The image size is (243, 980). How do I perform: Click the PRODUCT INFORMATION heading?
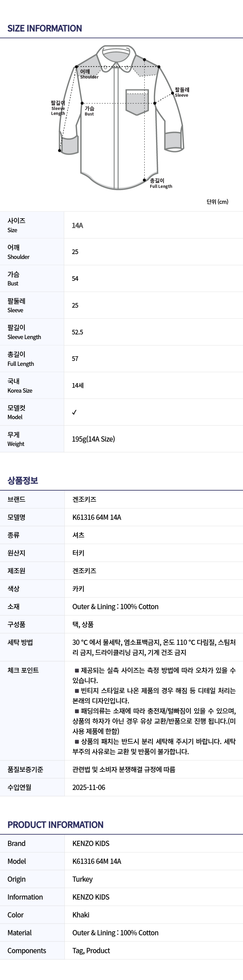[x=55, y=825]
